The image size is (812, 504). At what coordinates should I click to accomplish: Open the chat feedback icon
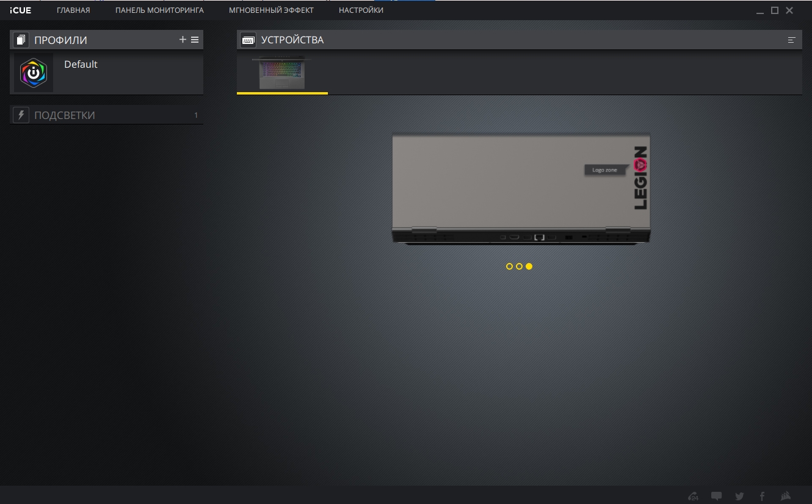(717, 496)
